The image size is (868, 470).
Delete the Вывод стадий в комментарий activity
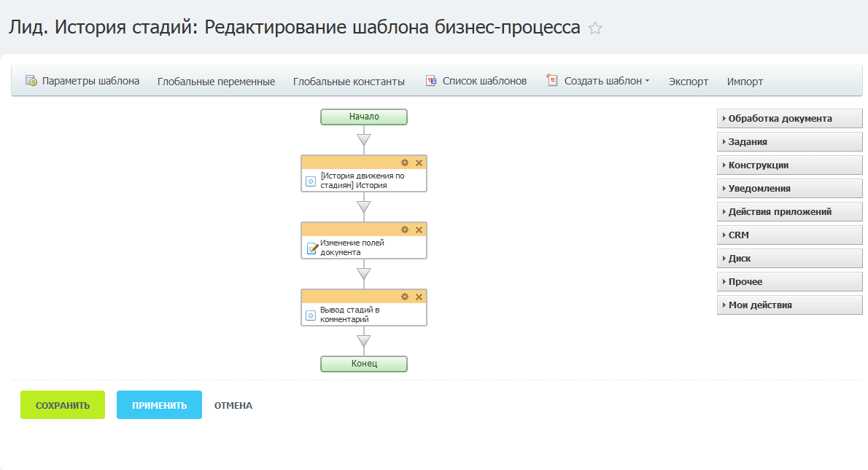tap(419, 297)
